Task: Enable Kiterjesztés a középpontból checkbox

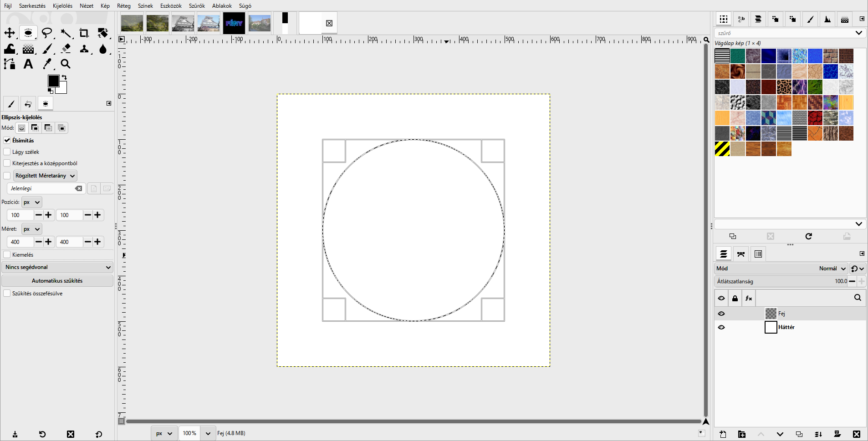Action: [x=7, y=163]
